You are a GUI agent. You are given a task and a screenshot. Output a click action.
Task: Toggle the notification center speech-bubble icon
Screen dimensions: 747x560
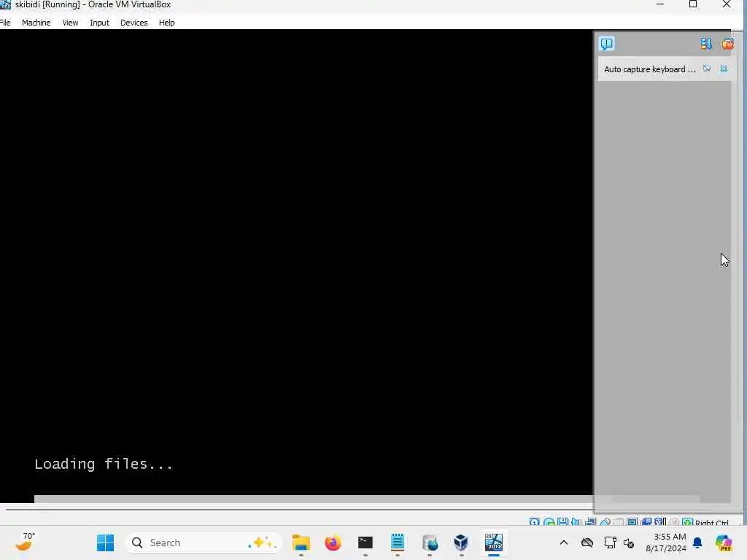click(606, 44)
